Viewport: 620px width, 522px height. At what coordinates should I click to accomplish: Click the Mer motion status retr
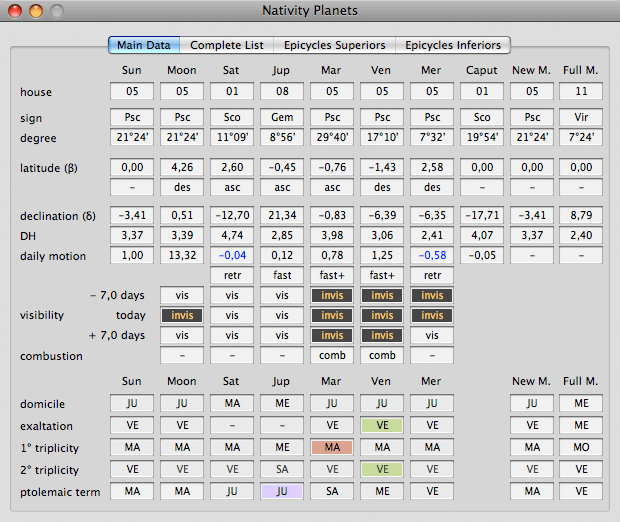point(432,275)
